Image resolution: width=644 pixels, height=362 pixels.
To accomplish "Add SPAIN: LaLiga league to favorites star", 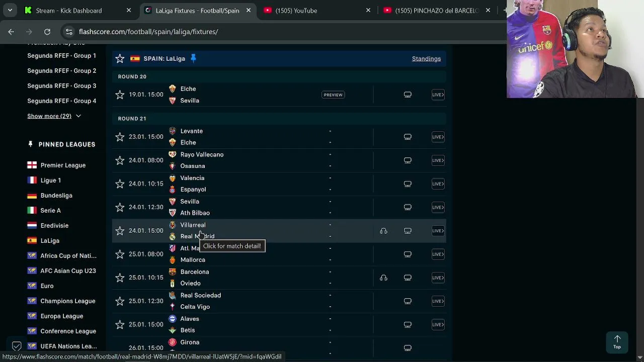I will point(120,59).
